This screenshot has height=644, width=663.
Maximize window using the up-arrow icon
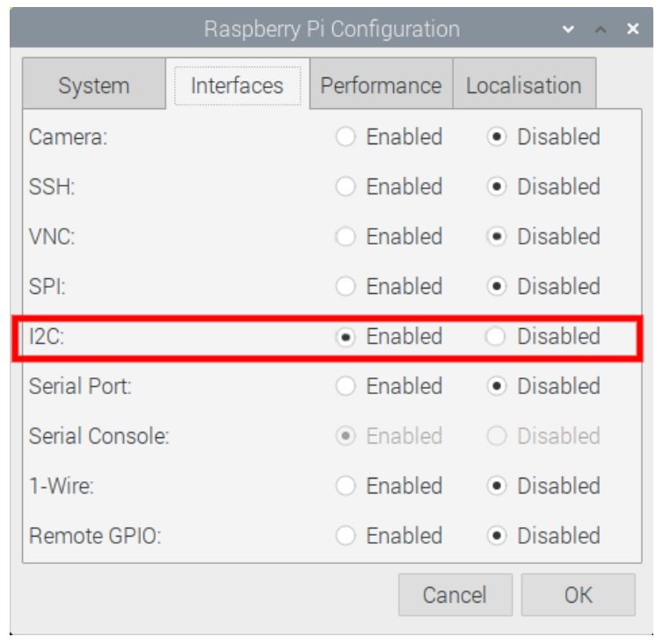click(601, 29)
